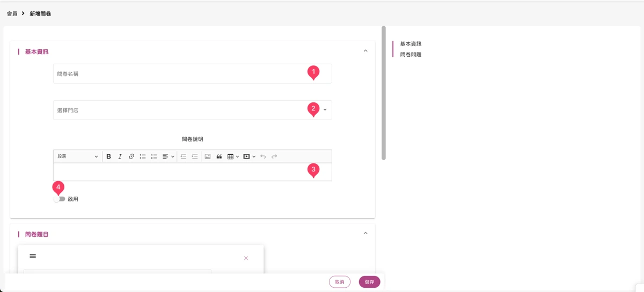Insert a block quote

coord(219,156)
